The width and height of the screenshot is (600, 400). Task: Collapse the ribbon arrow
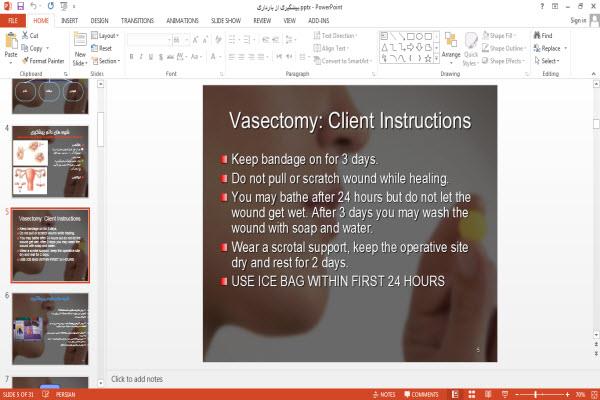pyautogui.click(x=593, y=73)
